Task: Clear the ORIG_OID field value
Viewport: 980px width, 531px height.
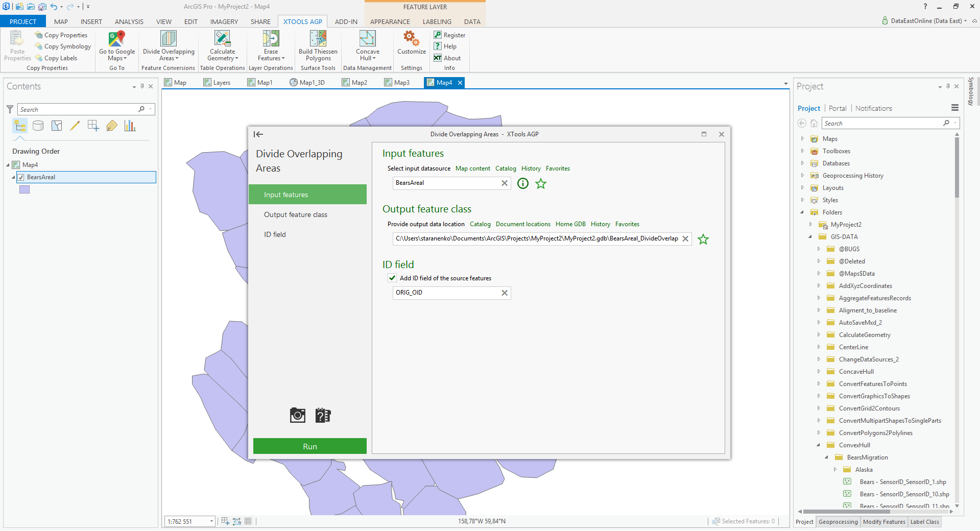Action: tap(505, 293)
